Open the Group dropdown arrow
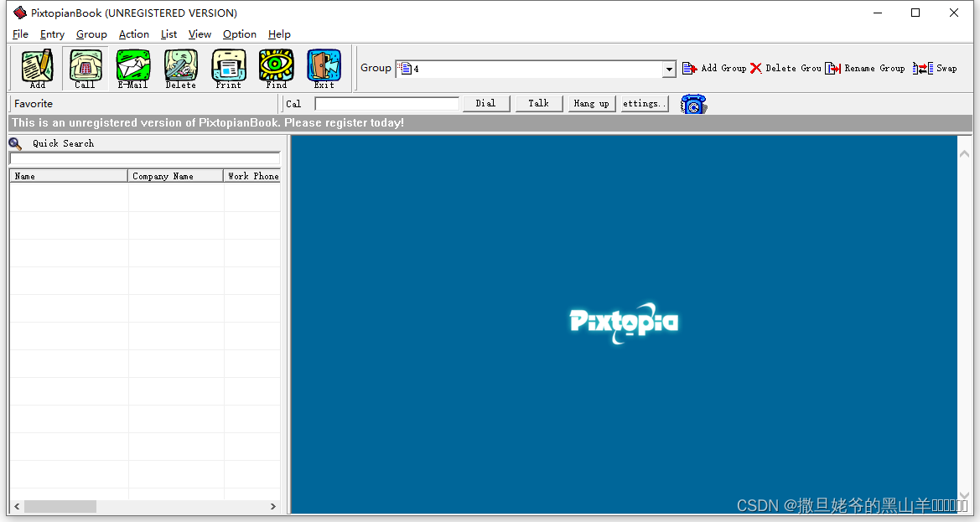This screenshot has height=522, width=980. [669, 69]
